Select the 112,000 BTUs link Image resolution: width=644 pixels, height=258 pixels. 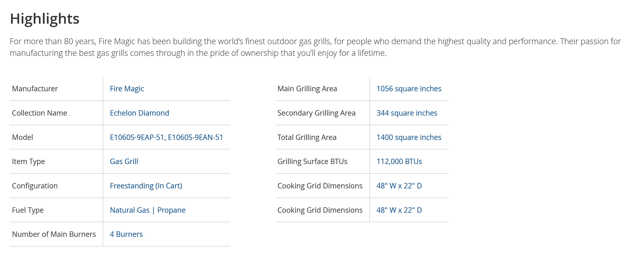399,161
